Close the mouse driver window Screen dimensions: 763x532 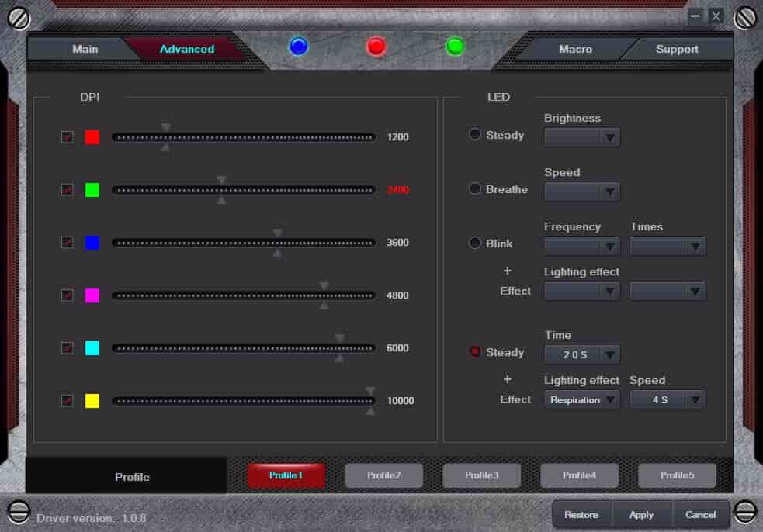click(716, 16)
